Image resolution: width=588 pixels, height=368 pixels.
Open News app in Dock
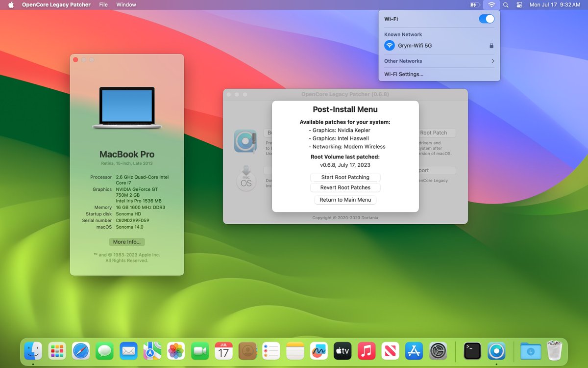coord(390,351)
